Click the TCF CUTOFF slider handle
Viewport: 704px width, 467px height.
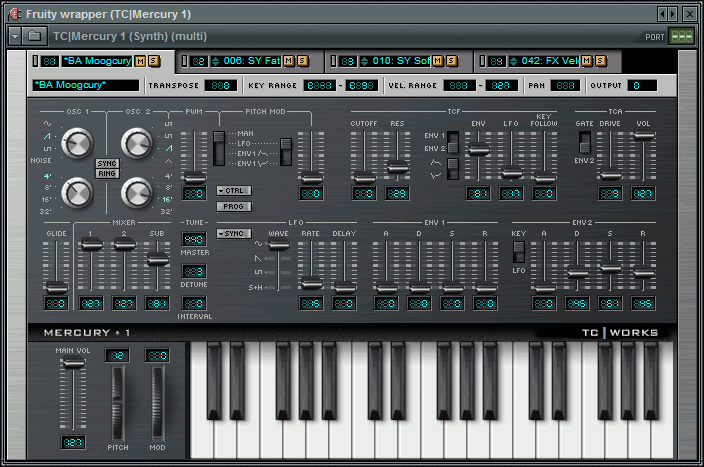click(364, 180)
